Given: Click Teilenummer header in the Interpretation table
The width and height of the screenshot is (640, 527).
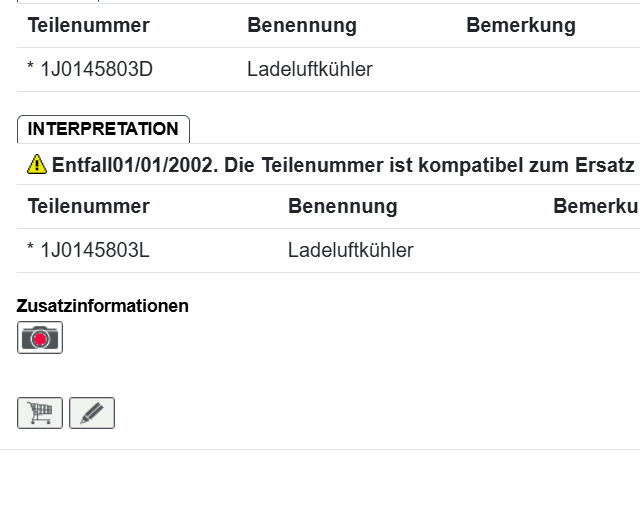Looking at the screenshot, I should point(88,206).
